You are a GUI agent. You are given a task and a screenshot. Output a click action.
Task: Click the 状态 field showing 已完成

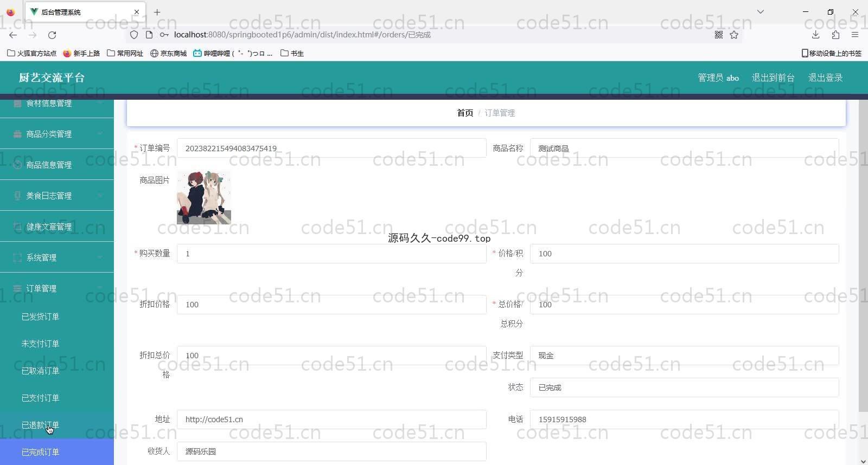point(684,387)
